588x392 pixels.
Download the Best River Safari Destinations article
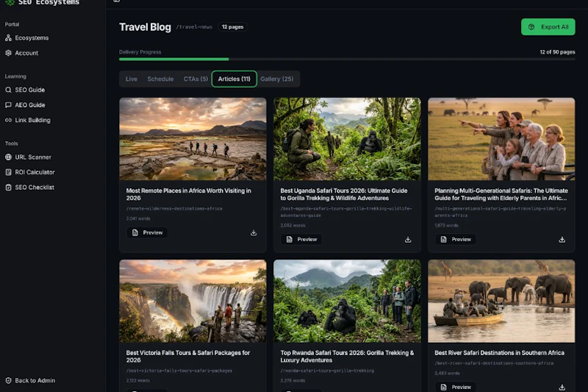(x=562, y=388)
